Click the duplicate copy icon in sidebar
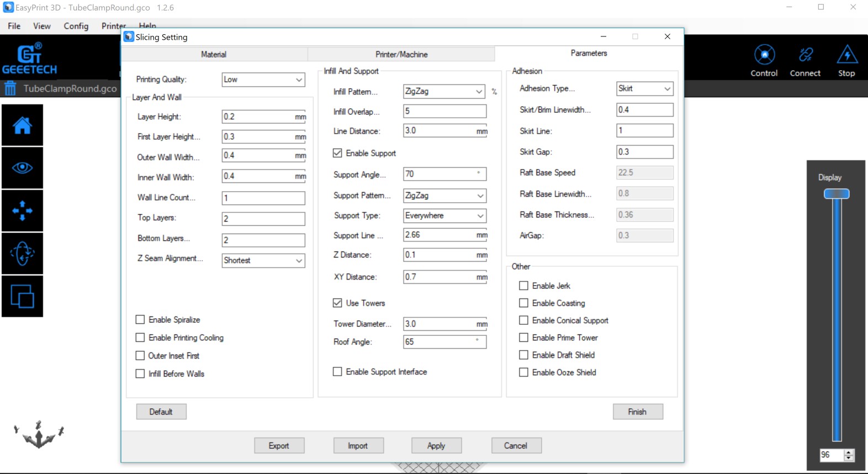Viewport: 868px width, 474px height. coord(22,297)
